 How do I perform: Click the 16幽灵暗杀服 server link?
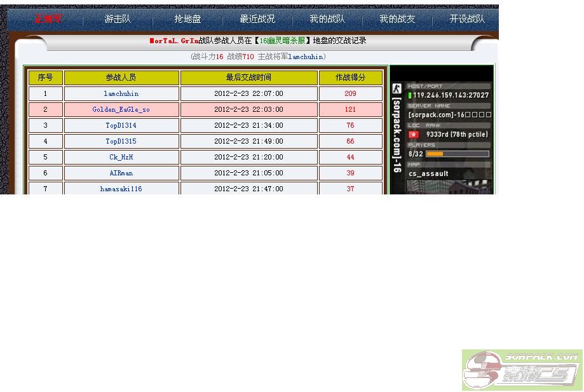tap(282, 41)
